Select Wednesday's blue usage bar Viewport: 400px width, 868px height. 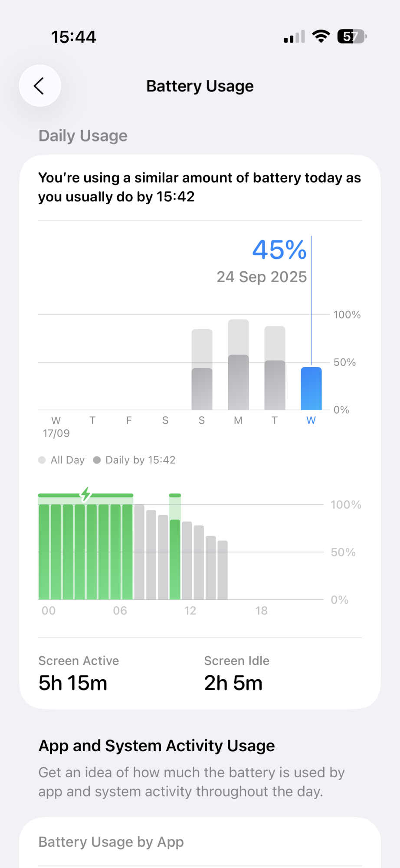(311, 388)
